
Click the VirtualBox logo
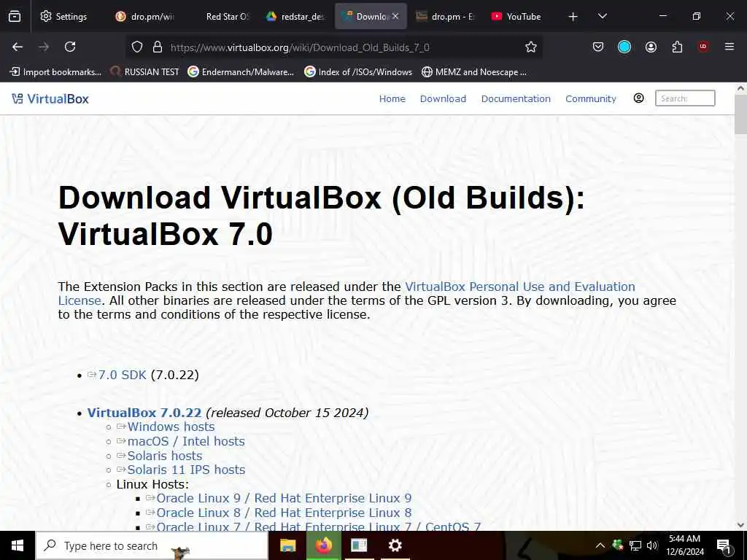(50, 98)
